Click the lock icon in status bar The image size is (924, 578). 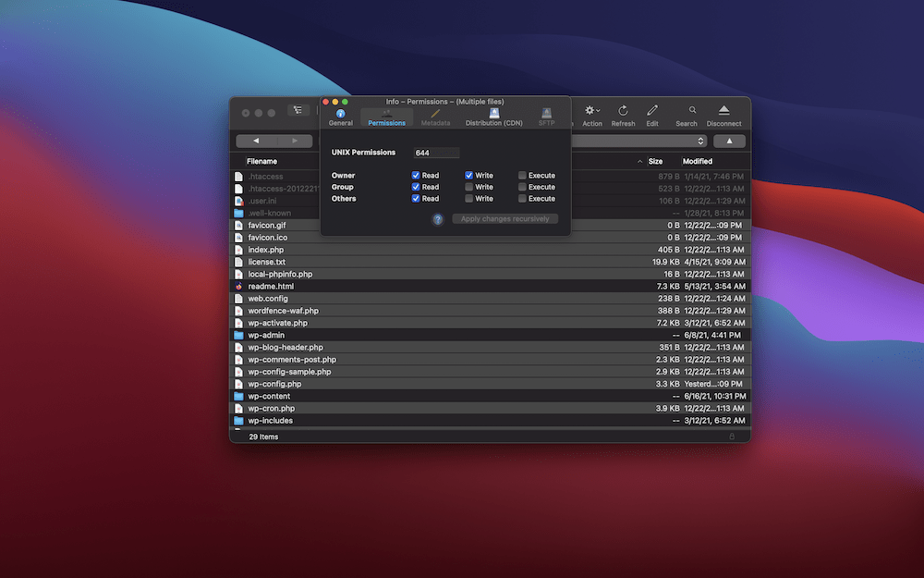732,437
